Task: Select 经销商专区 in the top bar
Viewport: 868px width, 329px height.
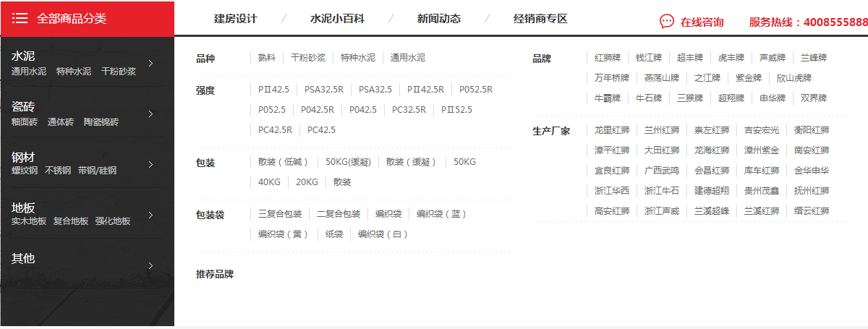Action: pos(540,19)
